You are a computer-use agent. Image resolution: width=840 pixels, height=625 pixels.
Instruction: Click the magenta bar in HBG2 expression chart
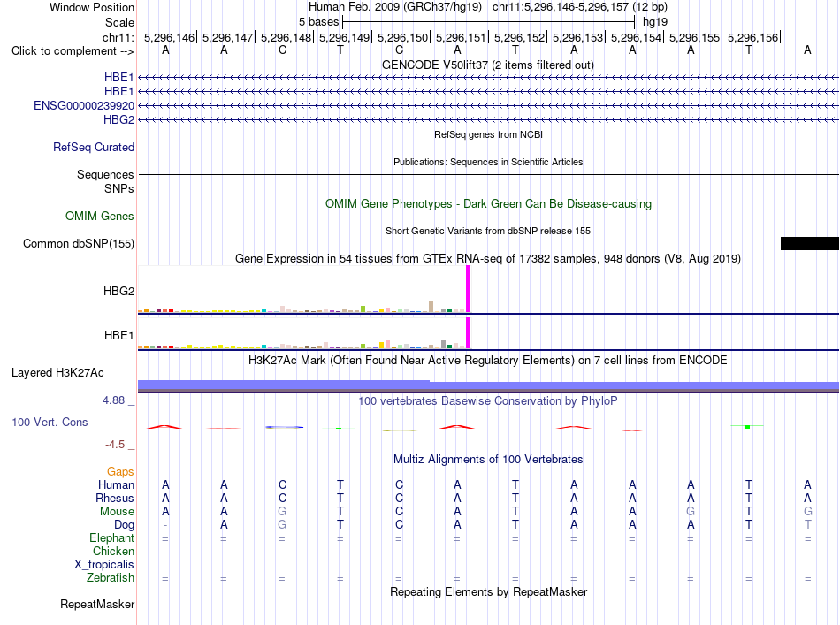[469, 289]
